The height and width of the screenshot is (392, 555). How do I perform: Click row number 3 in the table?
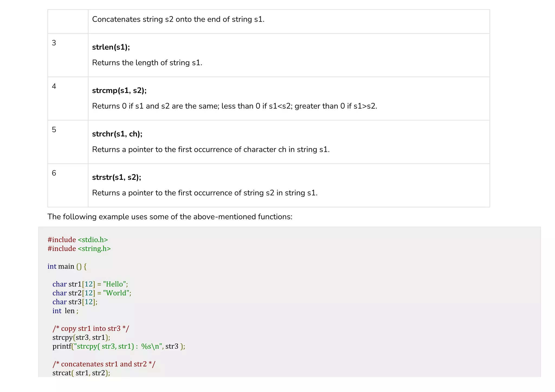(54, 43)
